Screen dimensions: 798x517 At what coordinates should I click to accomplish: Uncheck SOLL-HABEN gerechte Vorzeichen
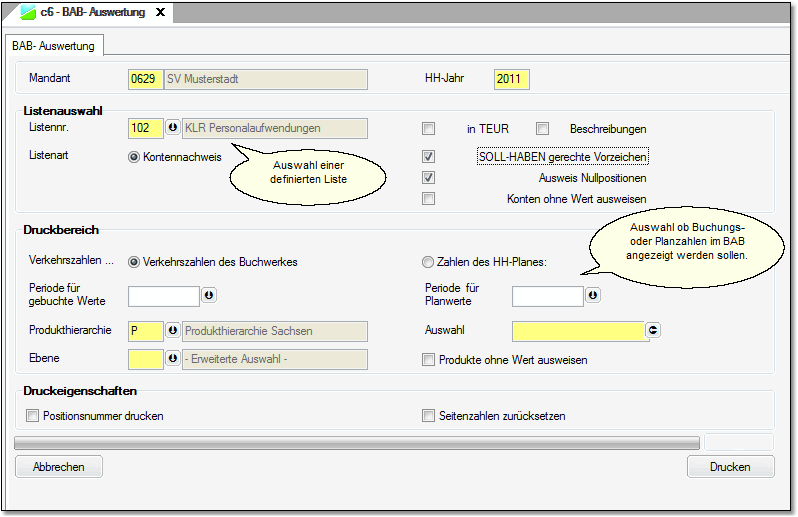tap(429, 157)
